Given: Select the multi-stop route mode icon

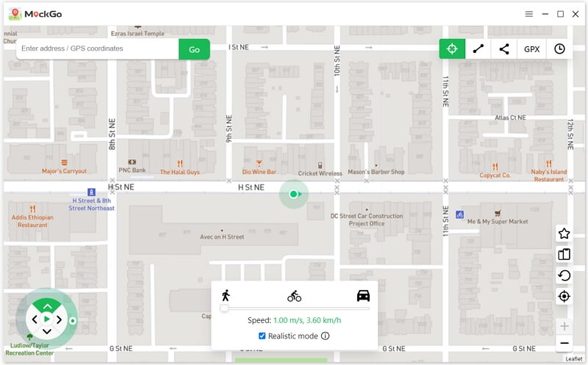Looking at the screenshot, I should click(504, 49).
